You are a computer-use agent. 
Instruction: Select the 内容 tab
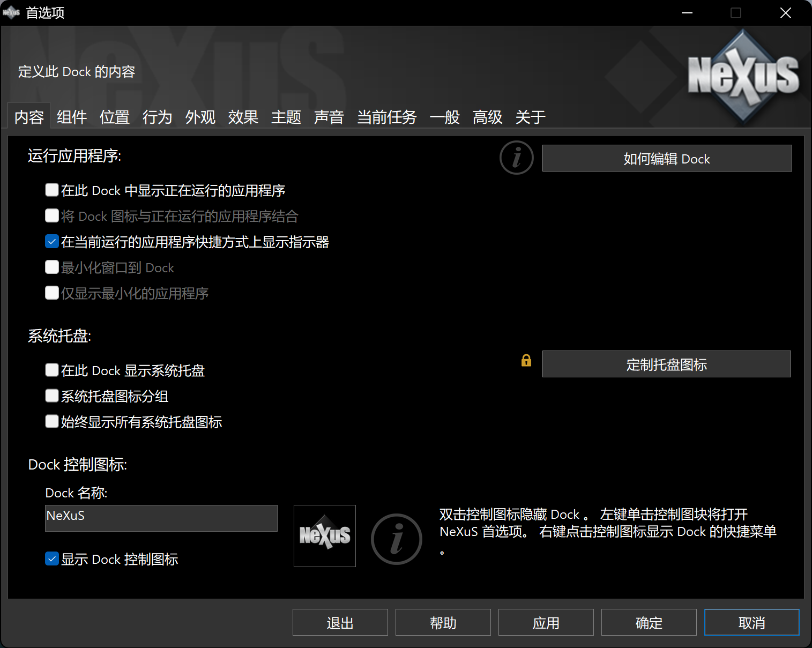coord(29,116)
